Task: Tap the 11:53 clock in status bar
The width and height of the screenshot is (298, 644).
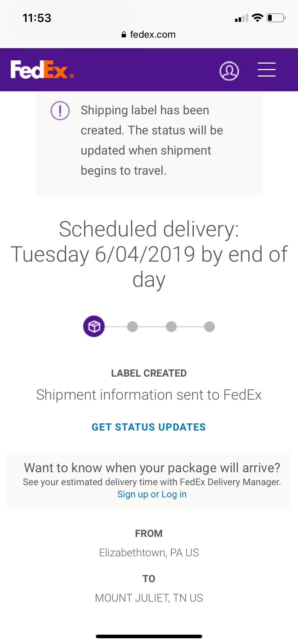Action: click(37, 18)
